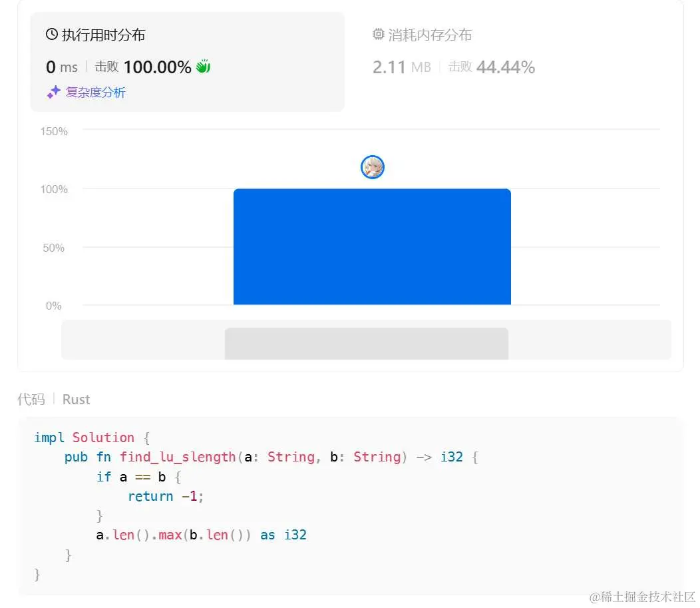Click the find_lu_slength function name in code

(x=178, y=457)
